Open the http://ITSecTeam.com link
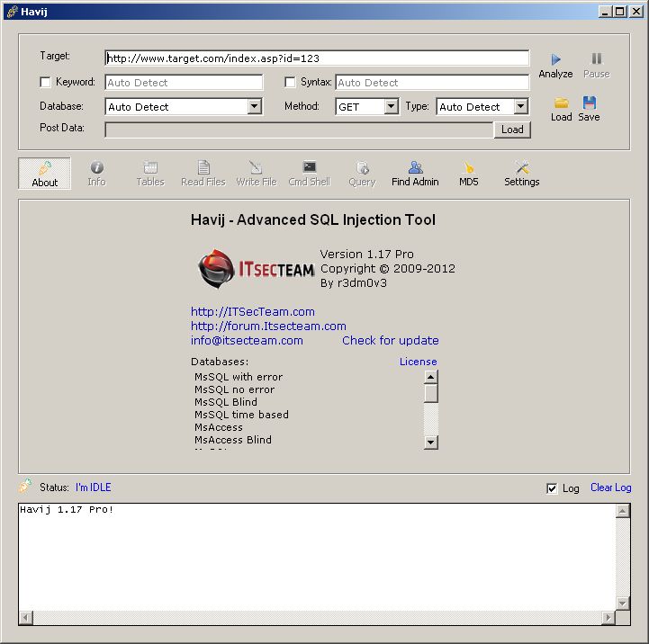 tap(252, 311)
